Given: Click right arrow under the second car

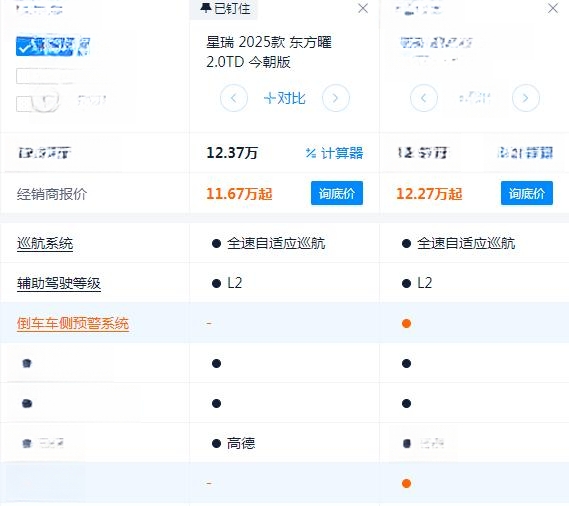Looking at the screenshot, I should pos(525,98).
